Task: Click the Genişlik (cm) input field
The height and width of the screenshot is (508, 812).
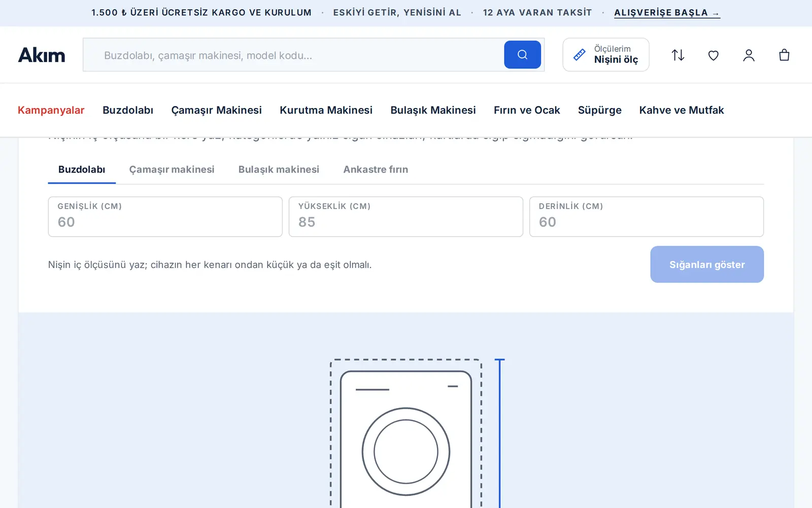Action: click(x=165, y=217)
